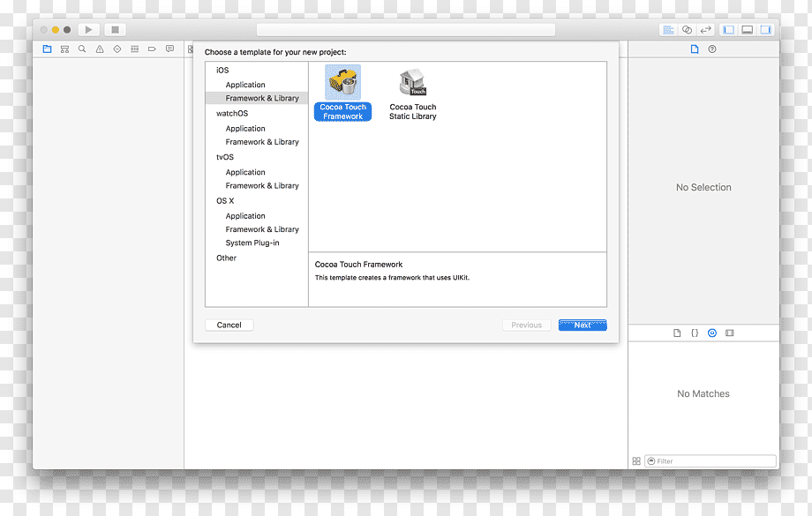Select iOS Application category

pos(245,85)
